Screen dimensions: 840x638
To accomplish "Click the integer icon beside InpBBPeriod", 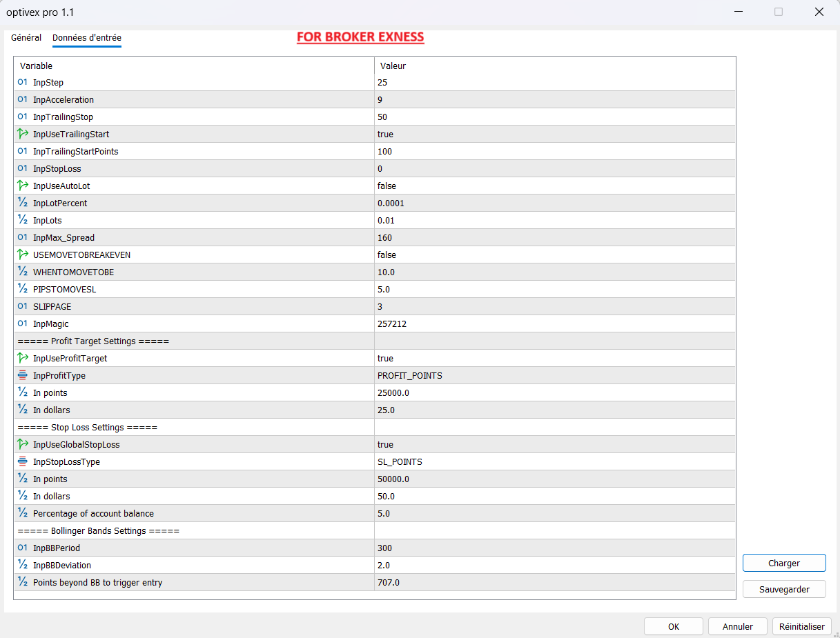I will coord(22,548).
